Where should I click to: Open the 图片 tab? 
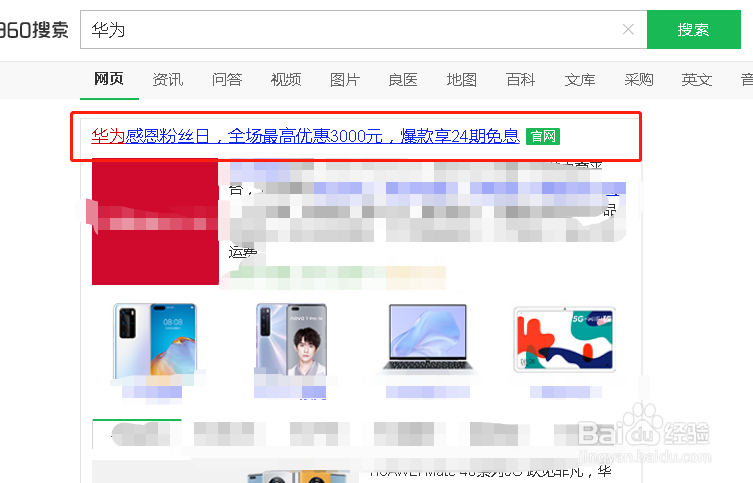(x=345, y=79)
